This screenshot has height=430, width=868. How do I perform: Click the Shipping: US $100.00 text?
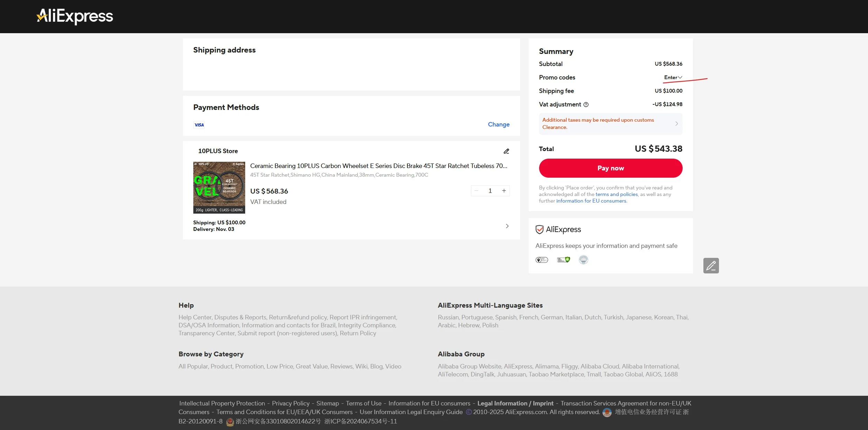pos(219,223)
